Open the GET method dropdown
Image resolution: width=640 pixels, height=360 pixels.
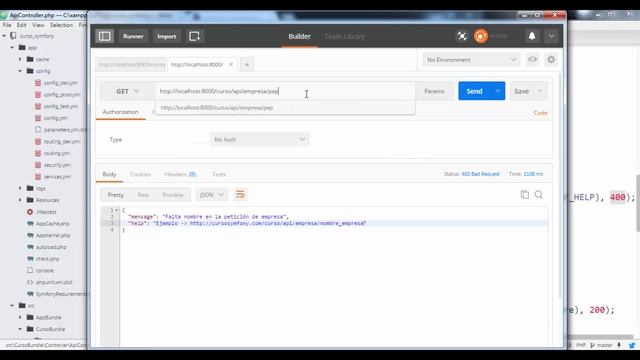tap(127, 91)
